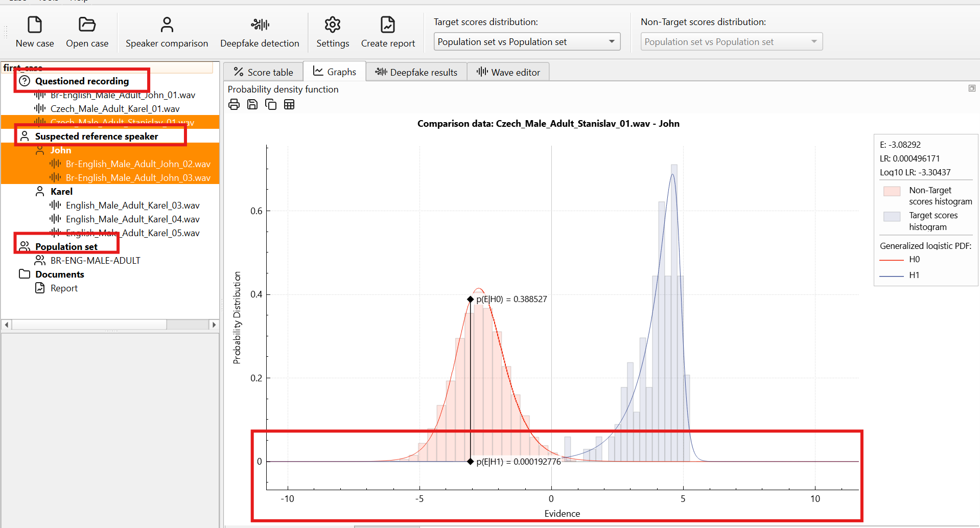This screenshot has width=980, height=528.
Task: Click the graph title Comparison data
Action: [548, 124]
